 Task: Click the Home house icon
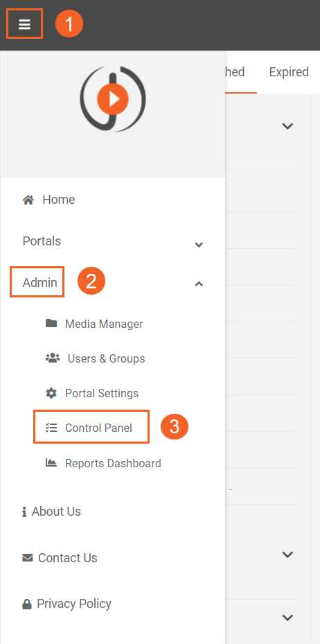[x=28, y=200]
